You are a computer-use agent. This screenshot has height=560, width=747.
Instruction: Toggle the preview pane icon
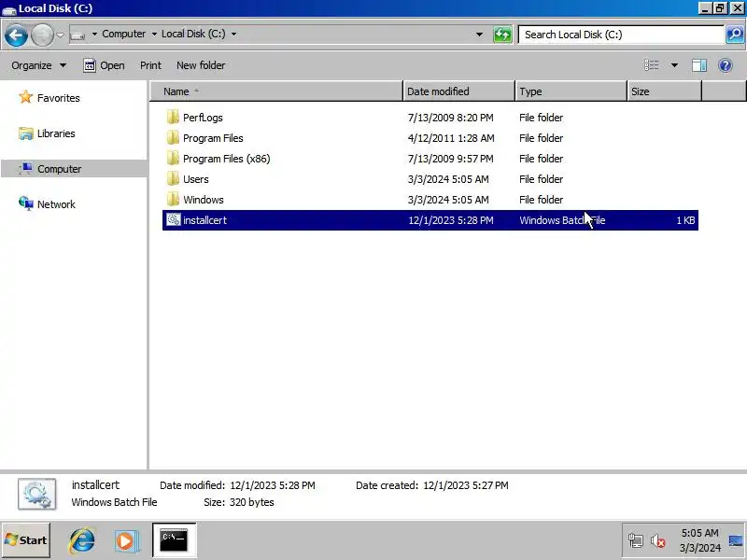pyautogui.click(x=698, y=65)
